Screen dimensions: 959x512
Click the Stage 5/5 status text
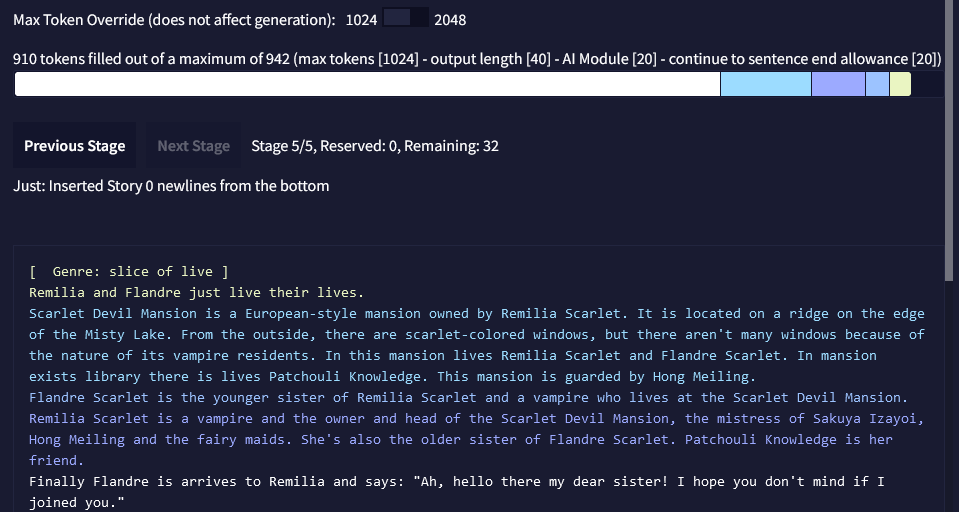point(375,146)
